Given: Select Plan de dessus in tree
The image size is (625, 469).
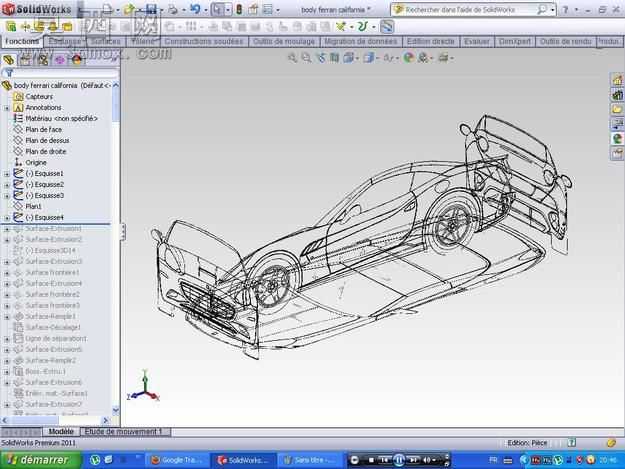Looking at the screenshot, I should point(47,141).
